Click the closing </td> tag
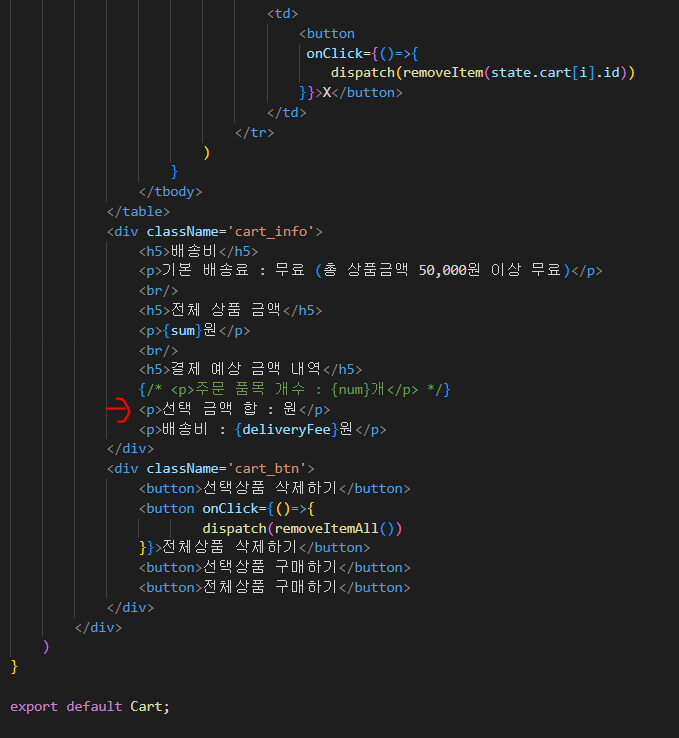This screenshot has width=679, height=738. tap(287, 112)
